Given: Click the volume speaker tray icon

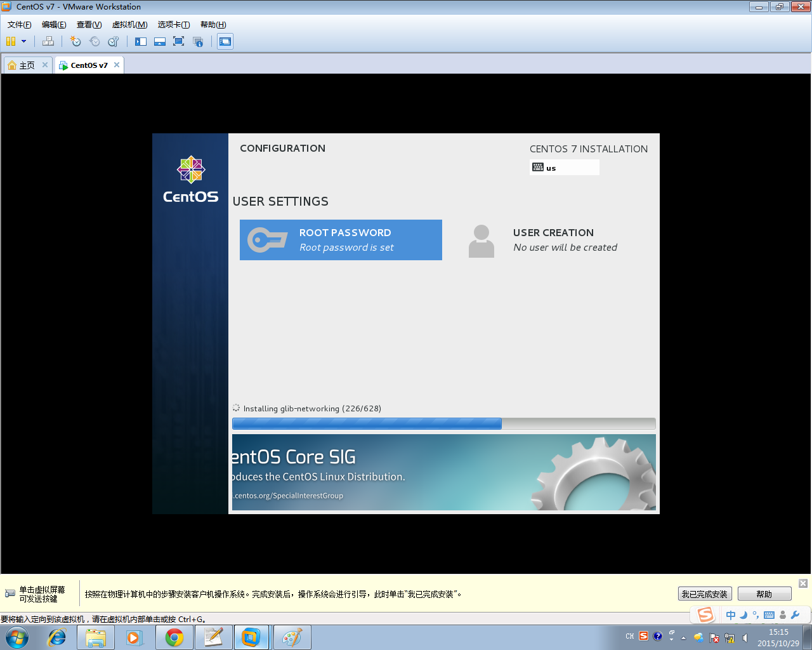Looking at the screenshot, I should [745, 637].
